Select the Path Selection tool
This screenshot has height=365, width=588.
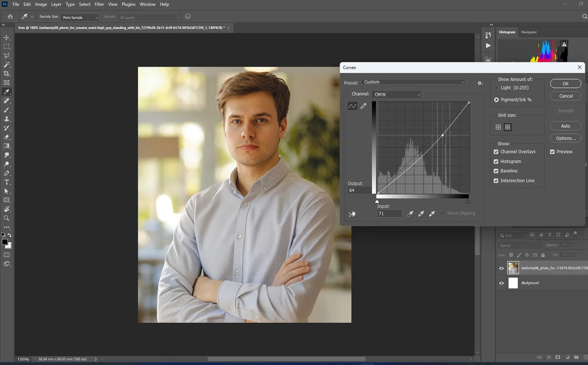pyautogui.click(x=7, y=191)
